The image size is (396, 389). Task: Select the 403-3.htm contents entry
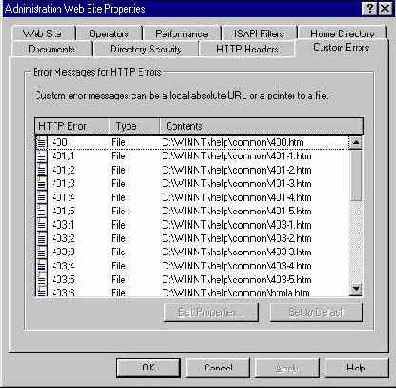click(x=237, y=252)
